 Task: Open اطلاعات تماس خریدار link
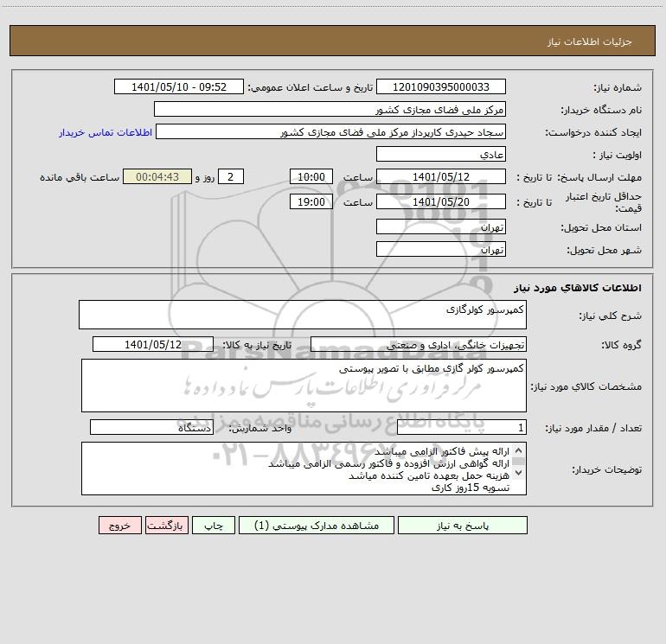[x=106, y=132]
